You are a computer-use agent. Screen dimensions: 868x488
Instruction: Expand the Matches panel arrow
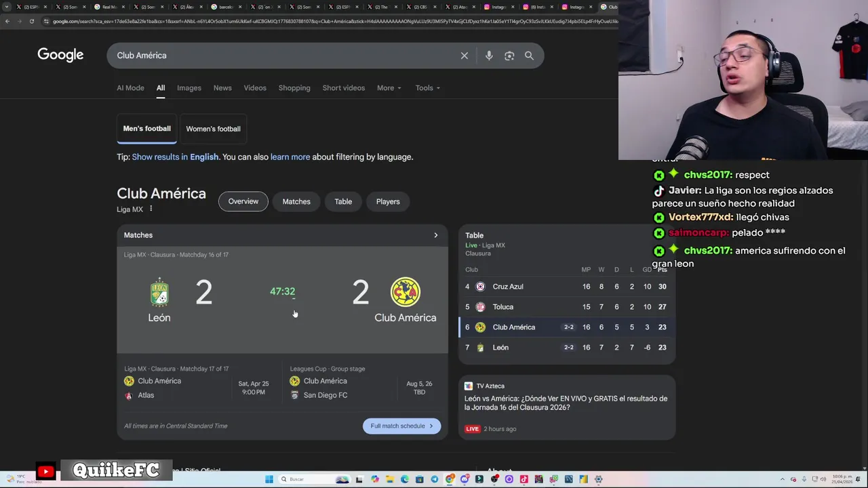[x=435, y=235]
